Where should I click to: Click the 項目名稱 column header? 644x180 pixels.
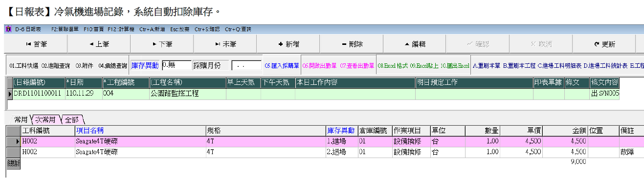[x=140, y=131]
